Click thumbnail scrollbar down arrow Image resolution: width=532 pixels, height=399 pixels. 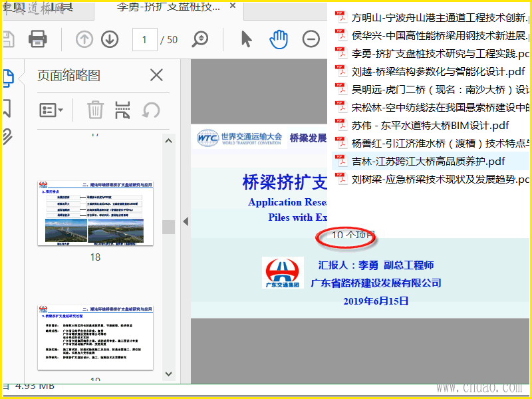169,374
